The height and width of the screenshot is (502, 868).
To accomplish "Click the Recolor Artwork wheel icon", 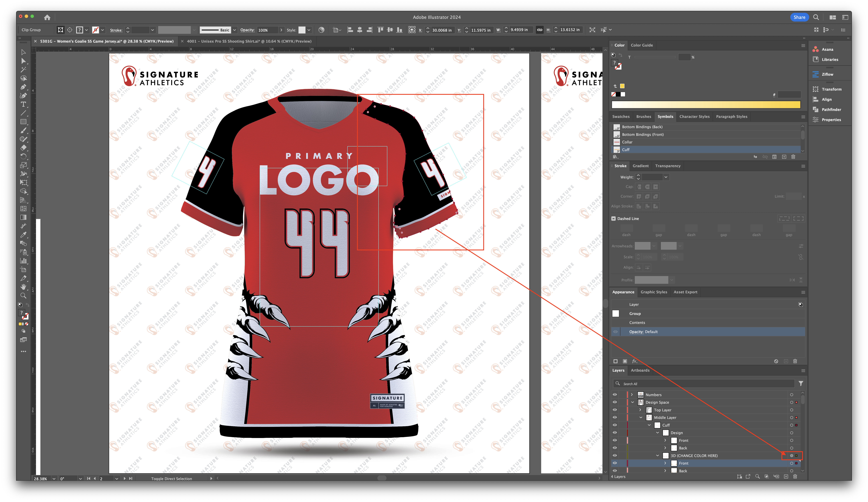I will (x=321, y=30).
